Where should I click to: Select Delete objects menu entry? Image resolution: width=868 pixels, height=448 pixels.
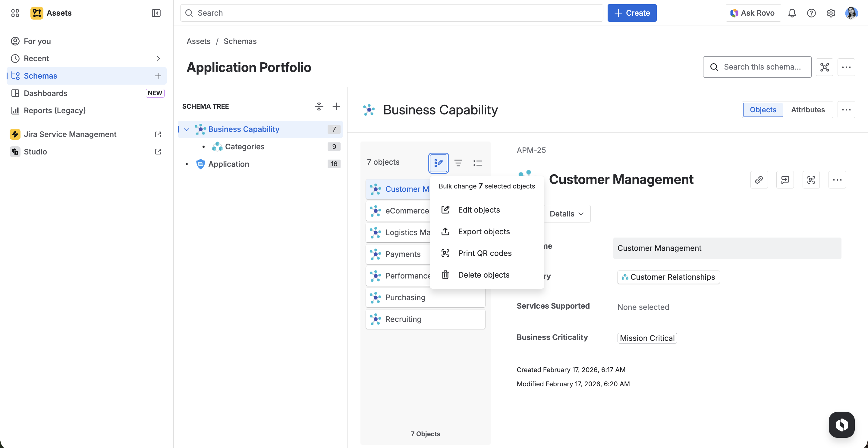[483, 275]
